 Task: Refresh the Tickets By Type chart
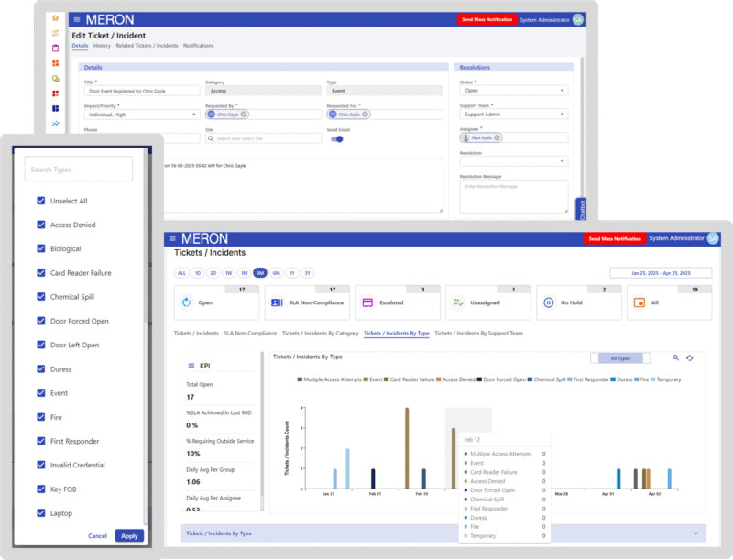click(x=690, y=357)
